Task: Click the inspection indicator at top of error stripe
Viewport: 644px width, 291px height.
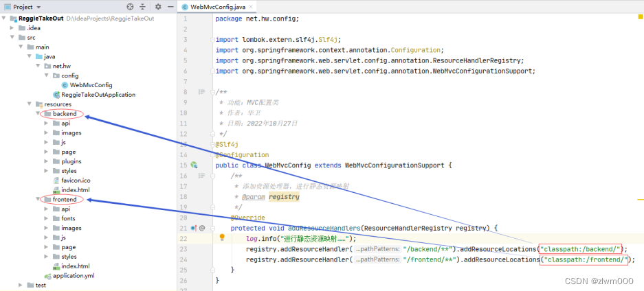Action: click(641, 16)
